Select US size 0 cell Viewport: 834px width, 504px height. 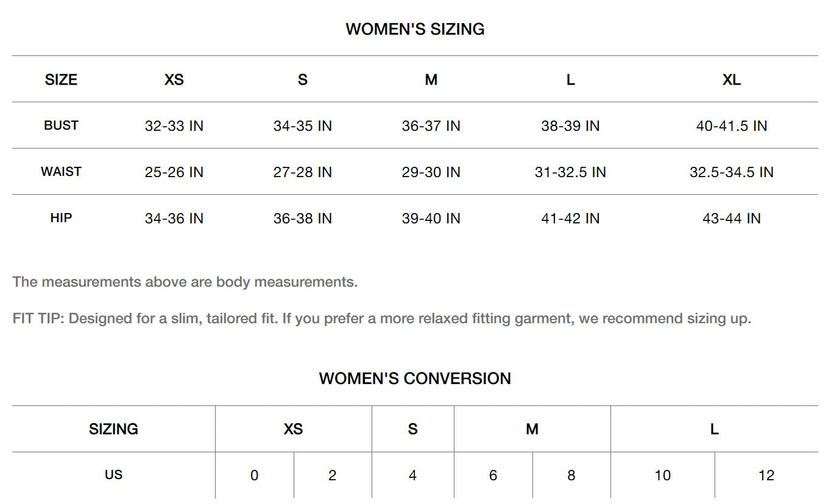254,475
